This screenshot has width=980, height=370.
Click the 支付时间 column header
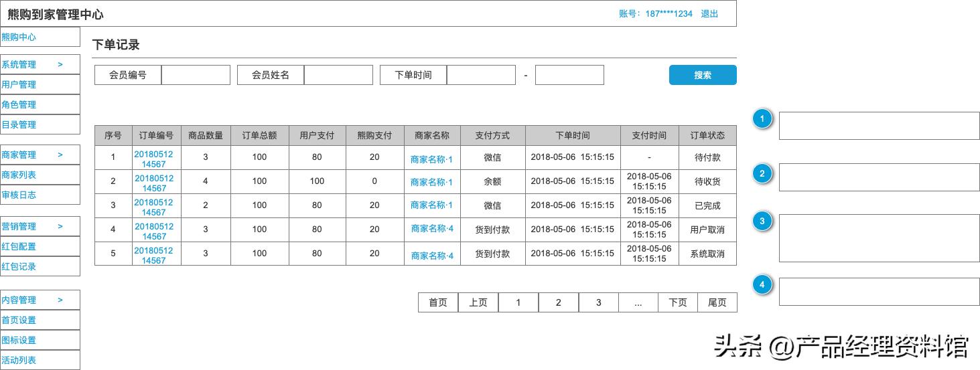649,135
